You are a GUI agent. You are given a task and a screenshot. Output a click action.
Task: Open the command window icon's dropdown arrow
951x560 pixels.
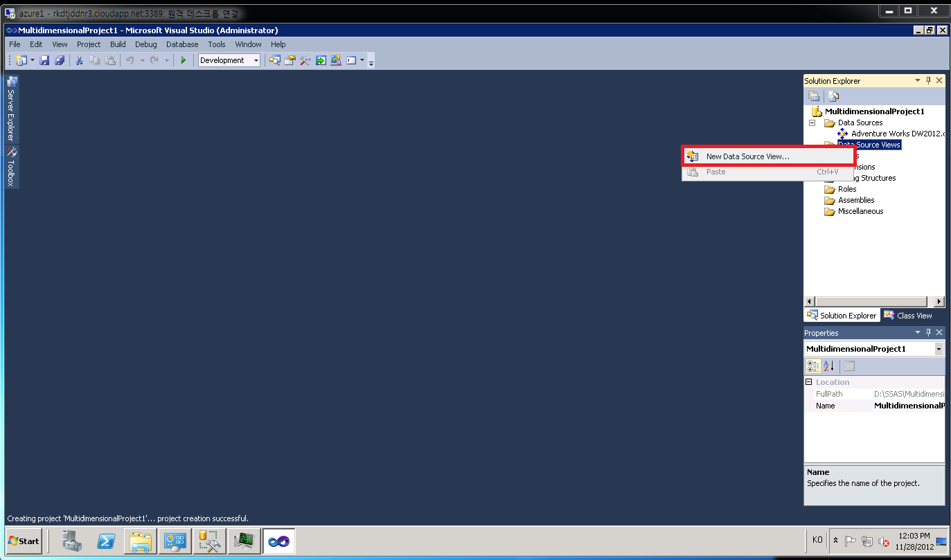point(362,60)
